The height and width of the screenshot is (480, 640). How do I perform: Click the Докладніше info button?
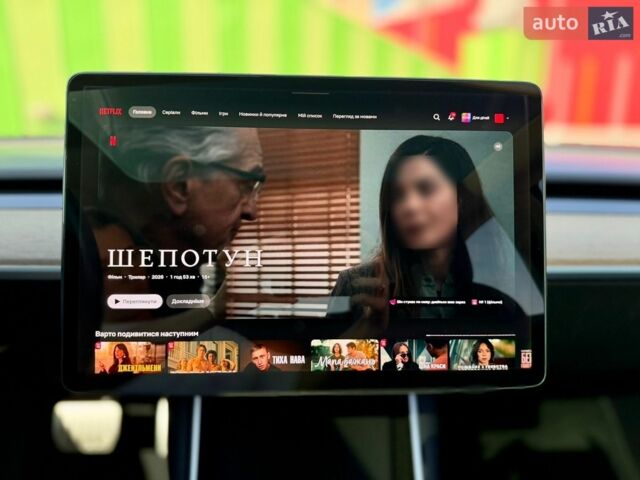click(188, 302)
